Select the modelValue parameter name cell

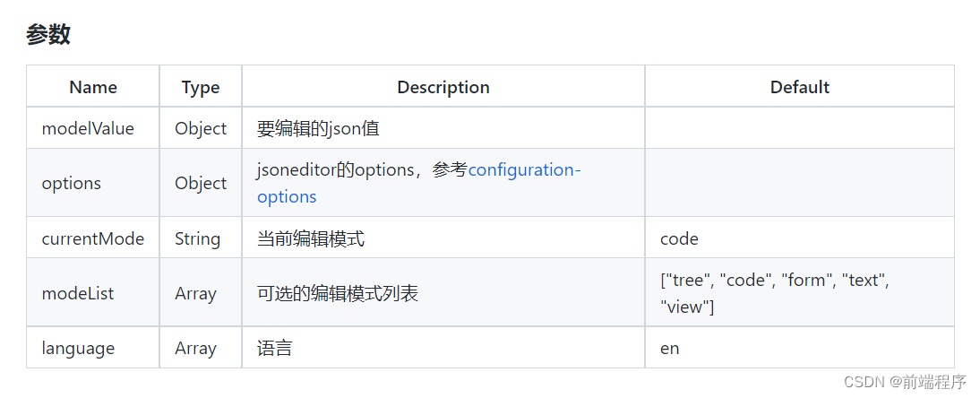pyautogui.click(x=88, y=128)
